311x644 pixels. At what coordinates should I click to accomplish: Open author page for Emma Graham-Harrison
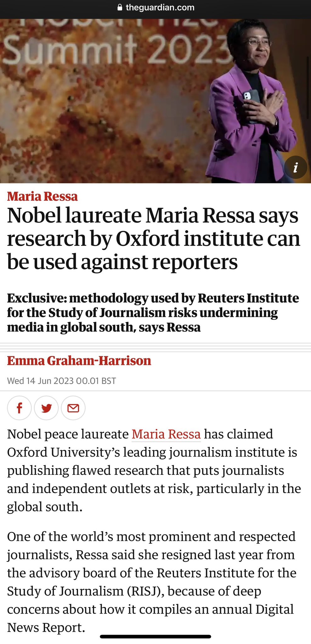(79, 360)
